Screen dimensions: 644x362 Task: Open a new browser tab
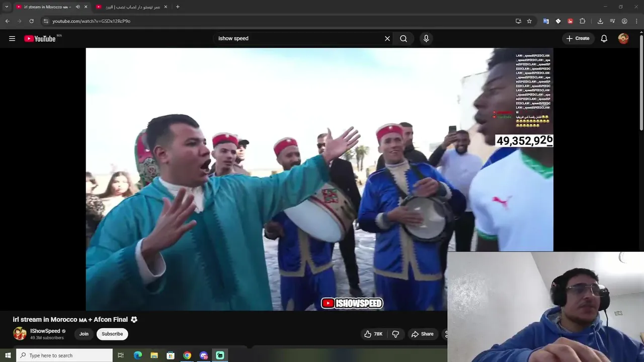[x=178, y=7]
